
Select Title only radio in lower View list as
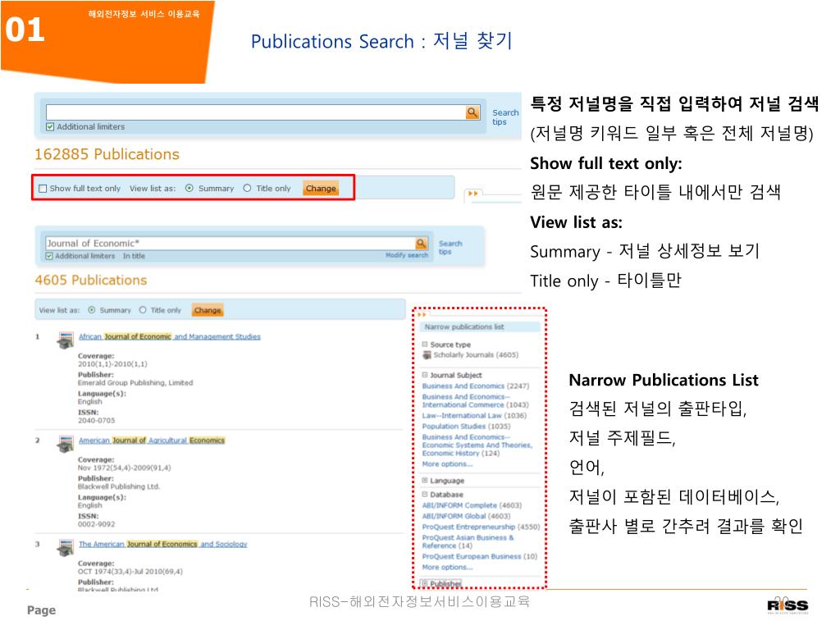[143, 309]
